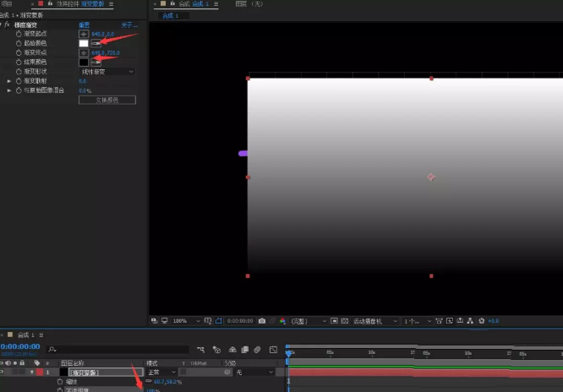Collapse layer 1 properties twirl arrow
Viewport: 563px width, 392px height.
(x=32, y=373)
